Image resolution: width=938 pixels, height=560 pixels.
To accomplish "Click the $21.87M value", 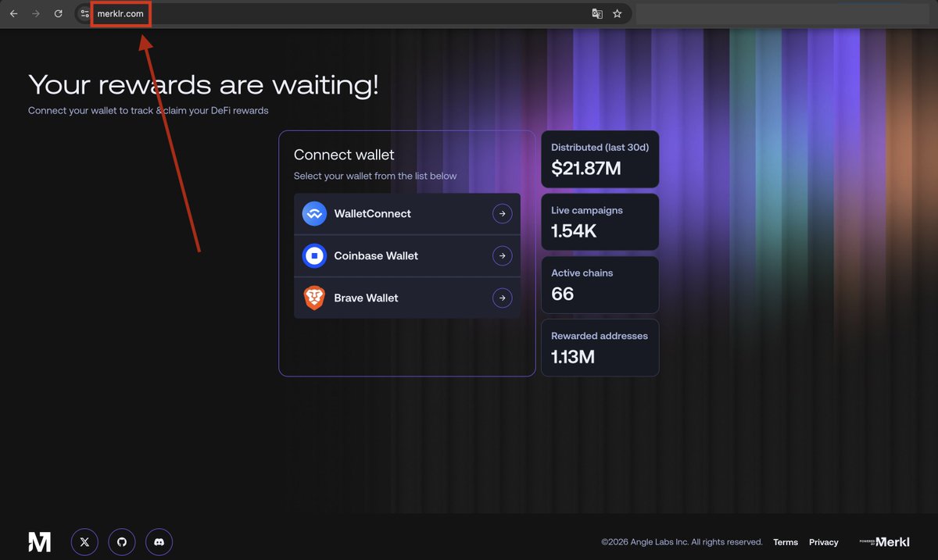I will click(x=586, y=168).
